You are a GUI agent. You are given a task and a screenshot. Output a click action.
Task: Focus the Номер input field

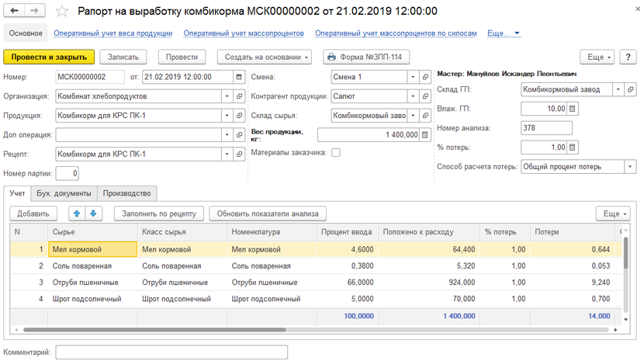pos(90,77)
